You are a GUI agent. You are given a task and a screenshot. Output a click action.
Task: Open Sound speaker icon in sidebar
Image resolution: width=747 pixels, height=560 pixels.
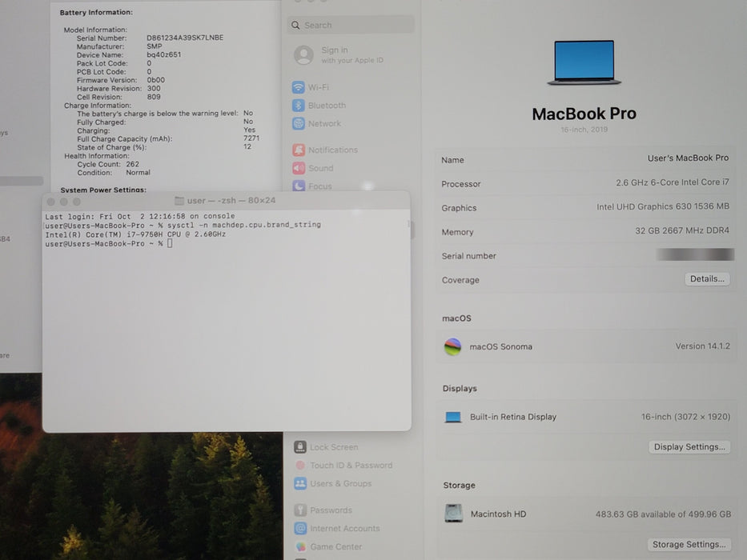pos(299,168)
